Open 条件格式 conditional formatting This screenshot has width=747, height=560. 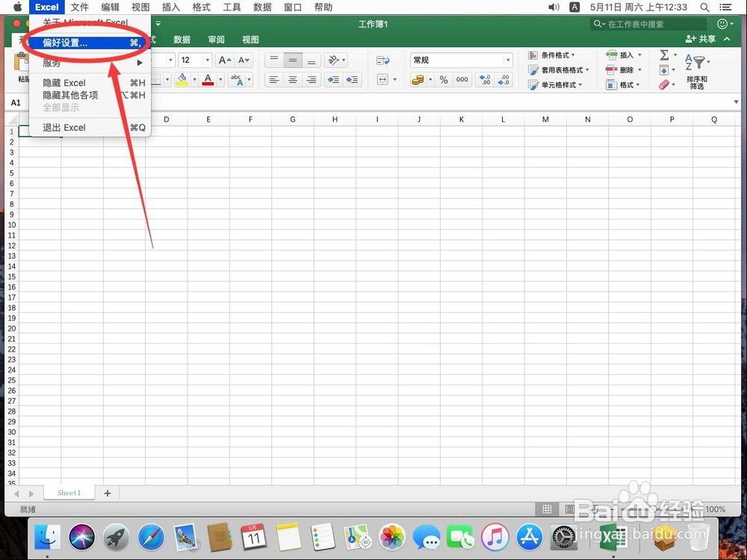pos(552,55)
